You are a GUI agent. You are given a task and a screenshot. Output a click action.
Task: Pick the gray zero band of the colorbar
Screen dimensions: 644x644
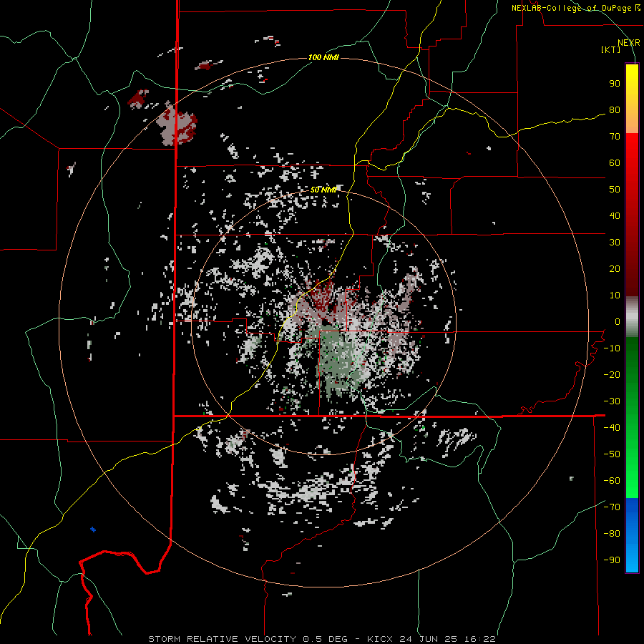pyautogui.click(x=632, y=317)
